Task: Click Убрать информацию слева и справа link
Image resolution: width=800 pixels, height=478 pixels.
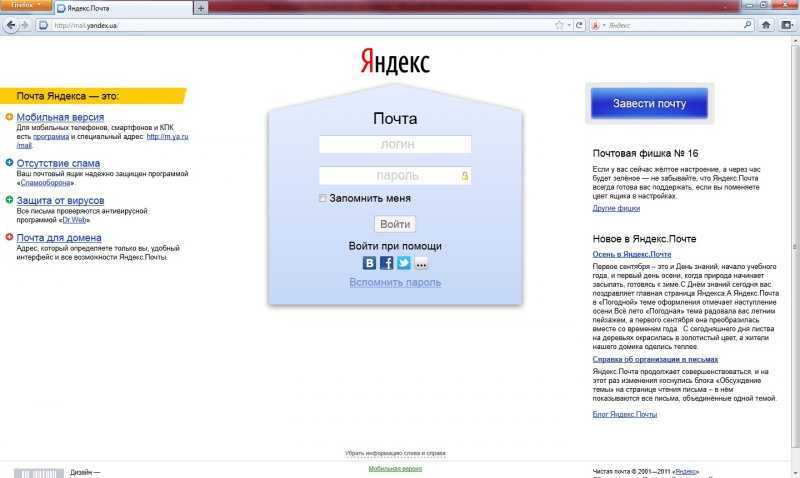Action: tap(395, 453)
